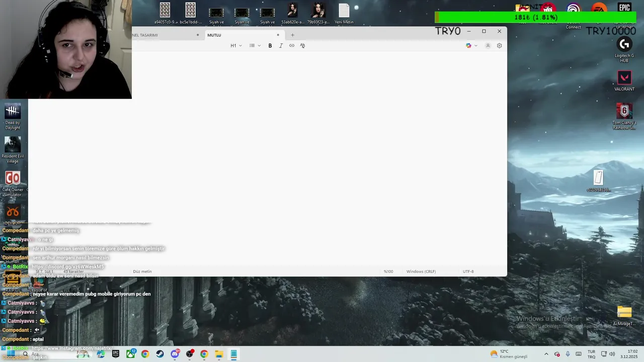644x362 pixels.
Task: Select the a94057c0-9 file icon
Action: 165,14
